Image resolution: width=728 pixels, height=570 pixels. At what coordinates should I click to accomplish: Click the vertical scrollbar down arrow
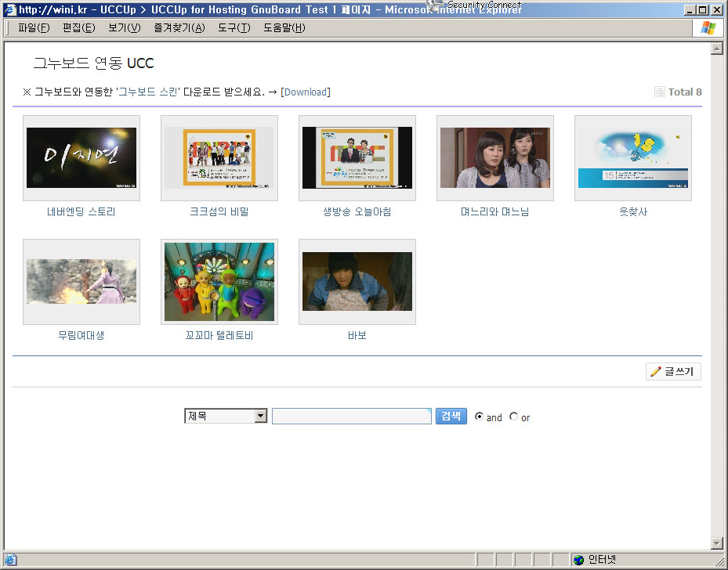coord(716,543)
